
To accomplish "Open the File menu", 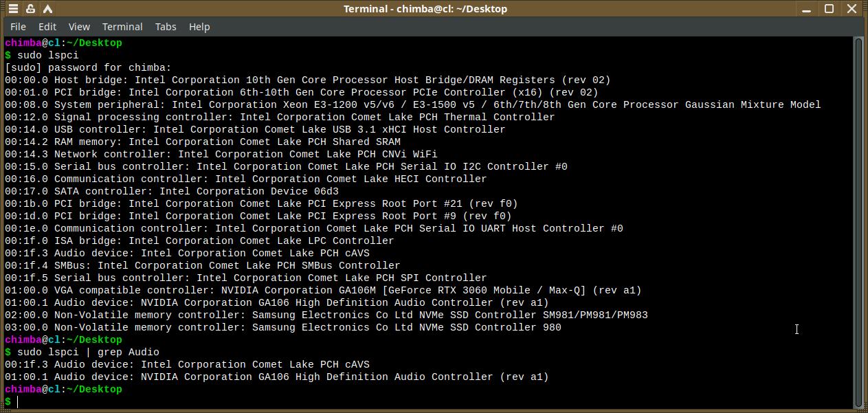I will 19,27.
